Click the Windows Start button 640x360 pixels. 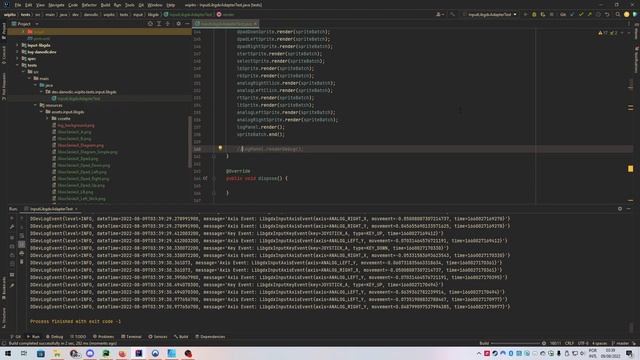[x=7, y=353]
